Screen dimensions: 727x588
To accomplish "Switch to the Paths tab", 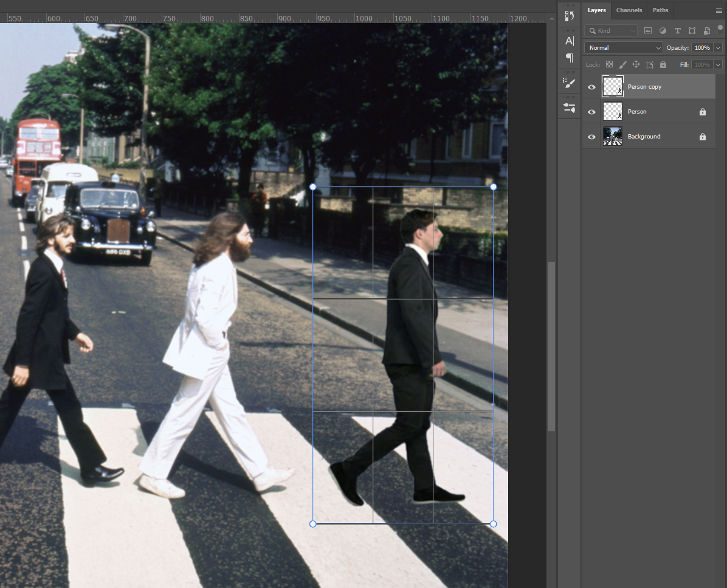I will pos(660,10).
